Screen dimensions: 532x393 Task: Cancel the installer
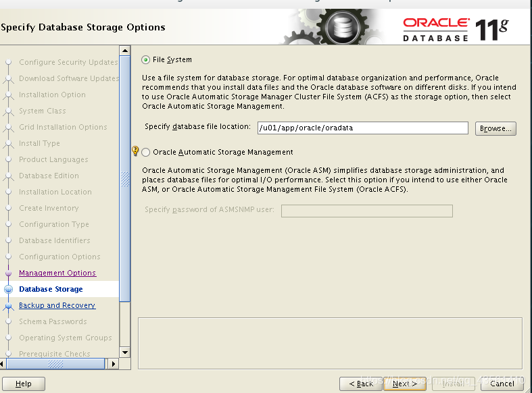pos(502,384)
